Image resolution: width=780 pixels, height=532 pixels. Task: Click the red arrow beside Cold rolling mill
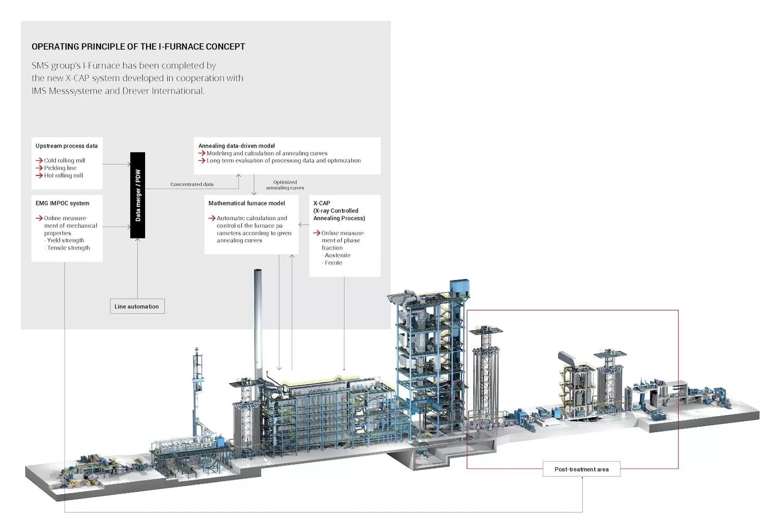[x=39, y=161]
